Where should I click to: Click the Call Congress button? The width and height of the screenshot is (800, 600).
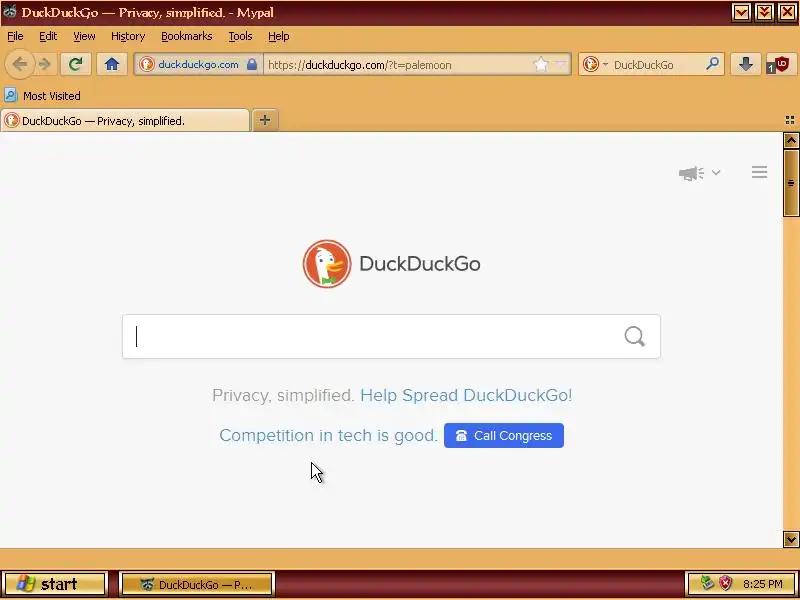(504, 435)
